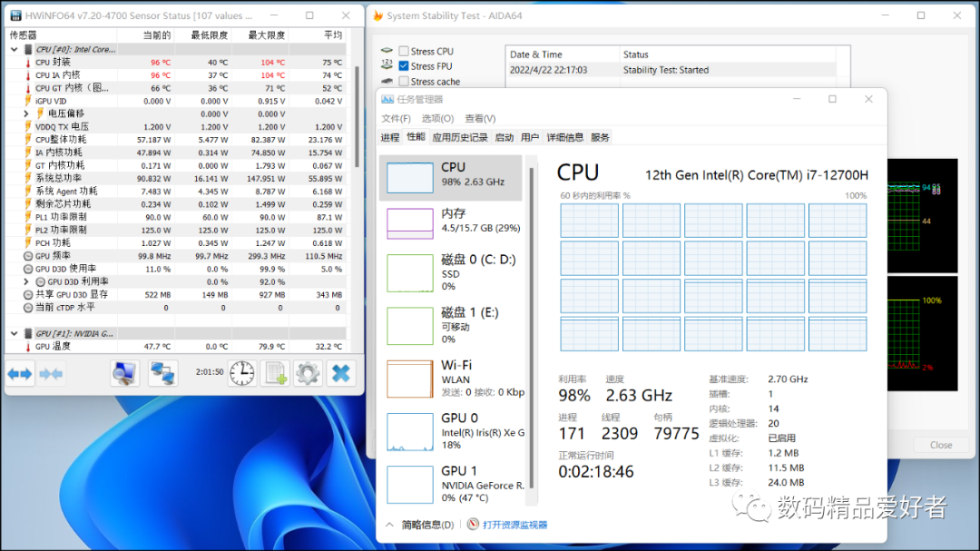The image size is (980, 551).
Task: Click the Task Manager sidebar vertical scrollbar
Action: click(x=532, y=328)
